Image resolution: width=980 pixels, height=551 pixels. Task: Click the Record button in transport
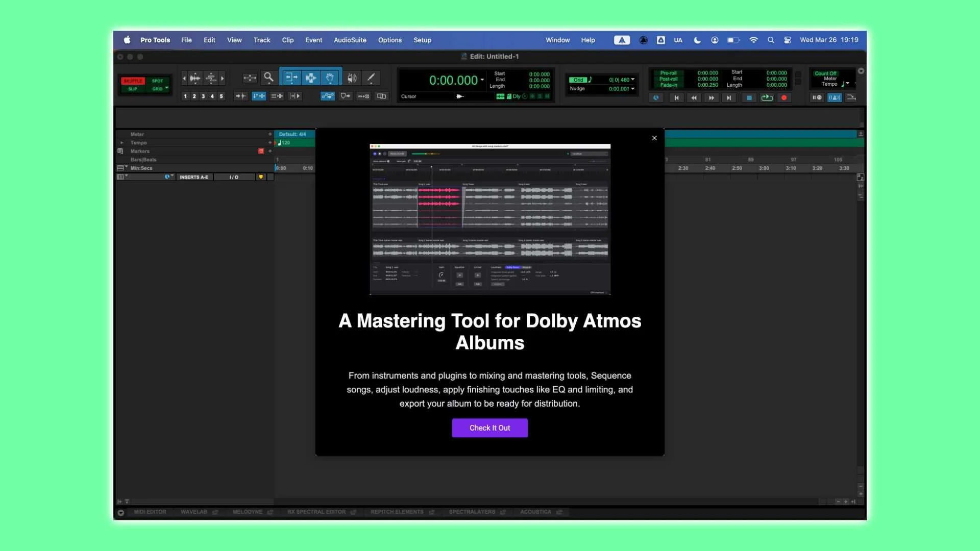coord(784,97)
